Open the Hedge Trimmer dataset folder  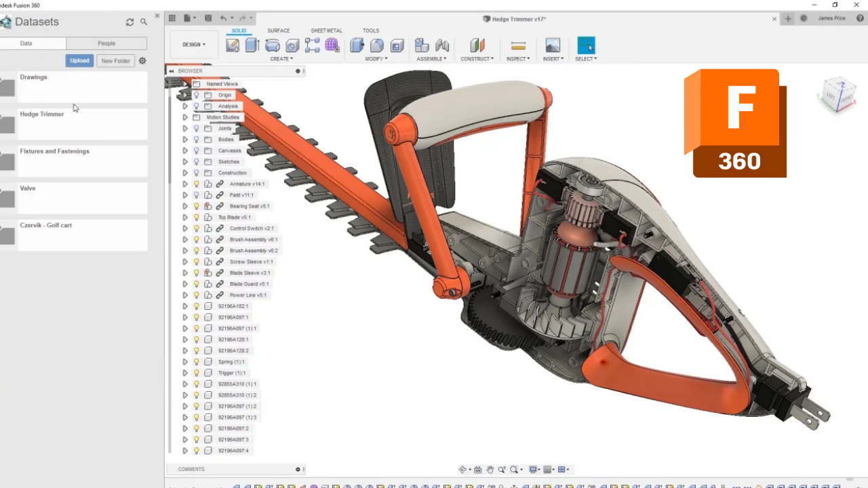click(x=42, y=114)
